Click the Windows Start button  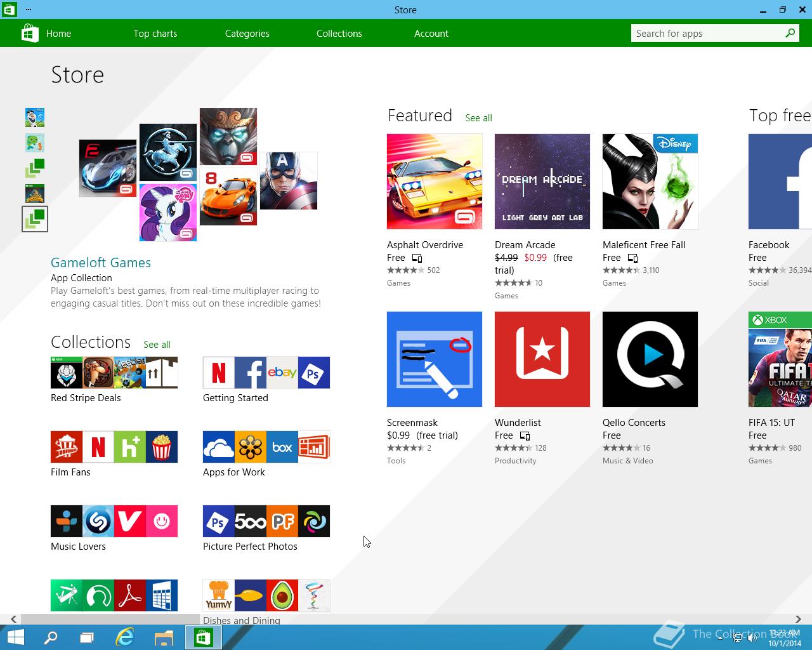15,637
